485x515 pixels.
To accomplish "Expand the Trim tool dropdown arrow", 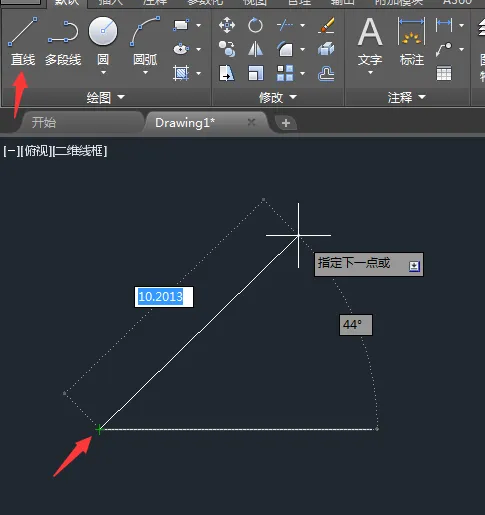I will pyautogui.click(x=302, y=25).
